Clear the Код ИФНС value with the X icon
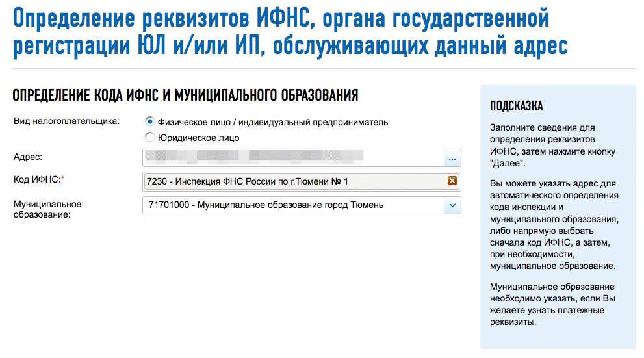This screenshot has width=644, height=358. 452,181
